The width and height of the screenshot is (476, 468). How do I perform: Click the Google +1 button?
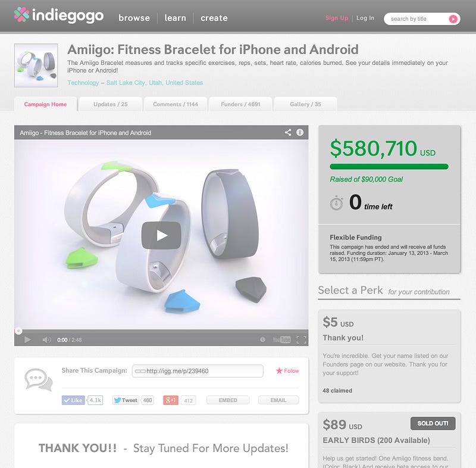click(171, 400)
